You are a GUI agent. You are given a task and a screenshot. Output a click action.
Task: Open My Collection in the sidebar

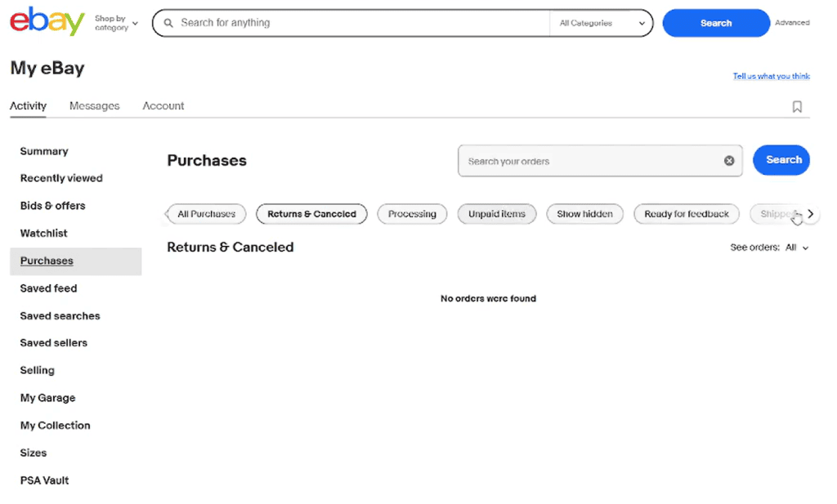(56, 426)
